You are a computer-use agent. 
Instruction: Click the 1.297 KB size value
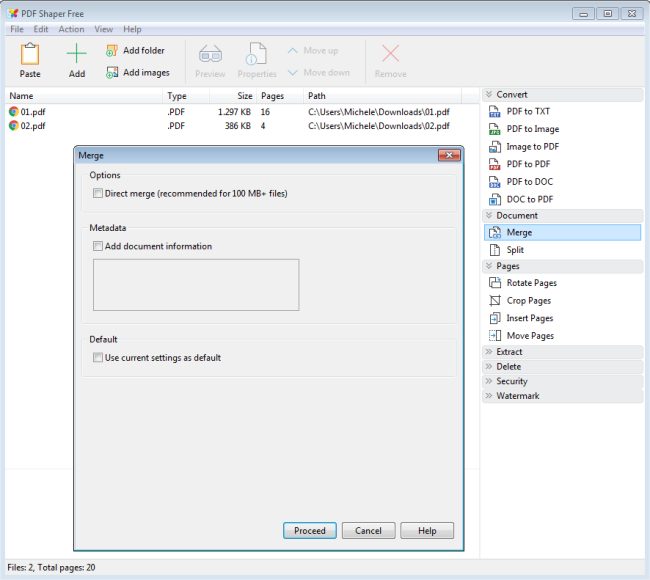(234, 112)
